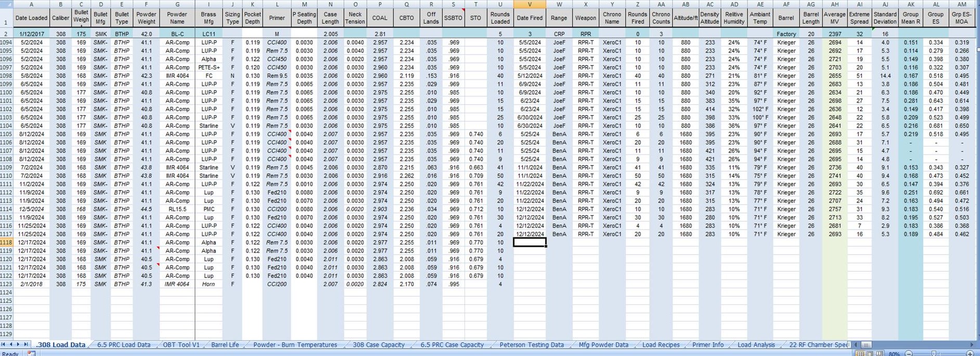Viewport: 980px width, 356px height.
Task: Open Powder - Burn Temperatures sheet
Action: (x=295, y=345)
